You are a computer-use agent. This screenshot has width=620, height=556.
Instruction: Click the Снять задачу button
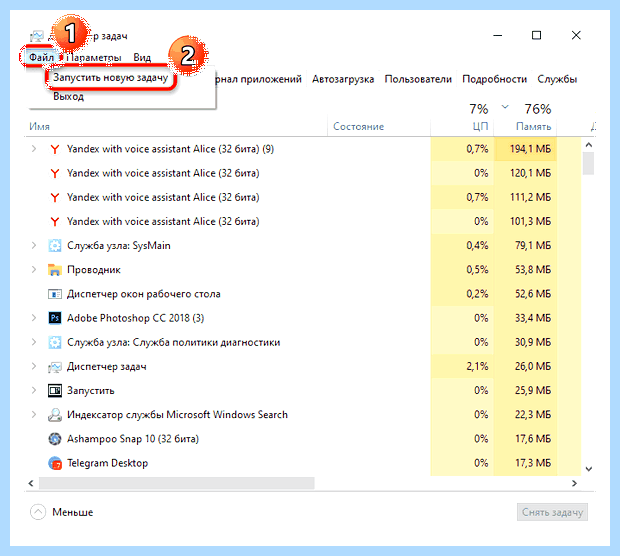pos(552,513)
